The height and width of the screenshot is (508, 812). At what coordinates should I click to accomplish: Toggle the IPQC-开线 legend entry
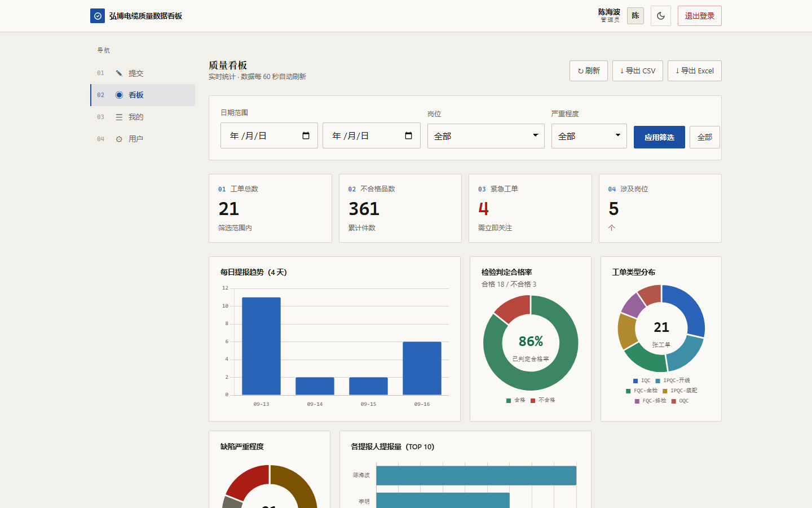click(673, 380)
